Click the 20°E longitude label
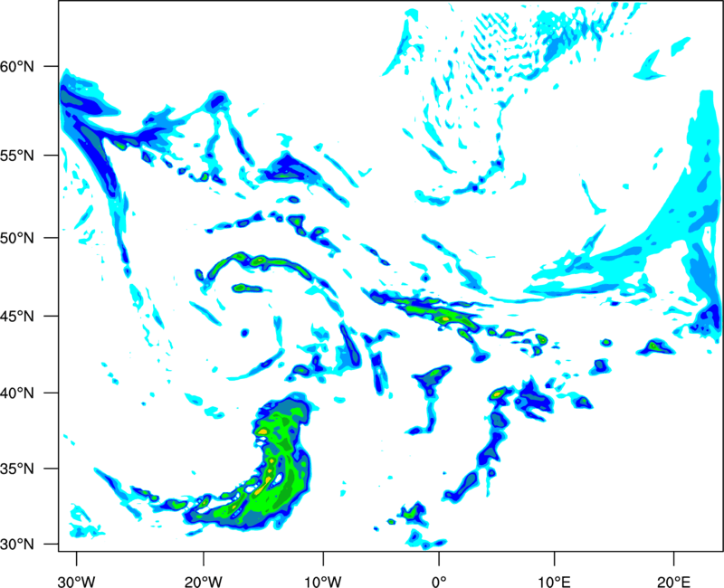 [673, 582]
